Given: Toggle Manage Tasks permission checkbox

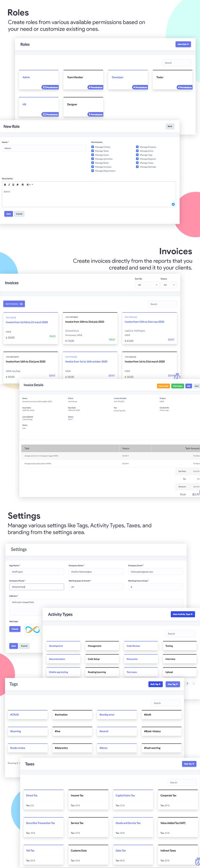Looking at the screenshot, I should coord(92,151).
